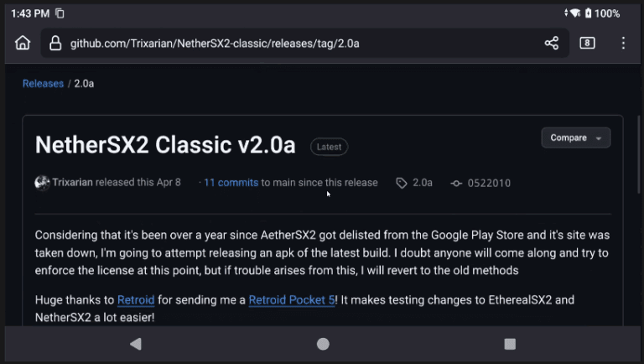Tap the Android back navigation button
This screenshot has width=644, height=364.
pos(136,344)
